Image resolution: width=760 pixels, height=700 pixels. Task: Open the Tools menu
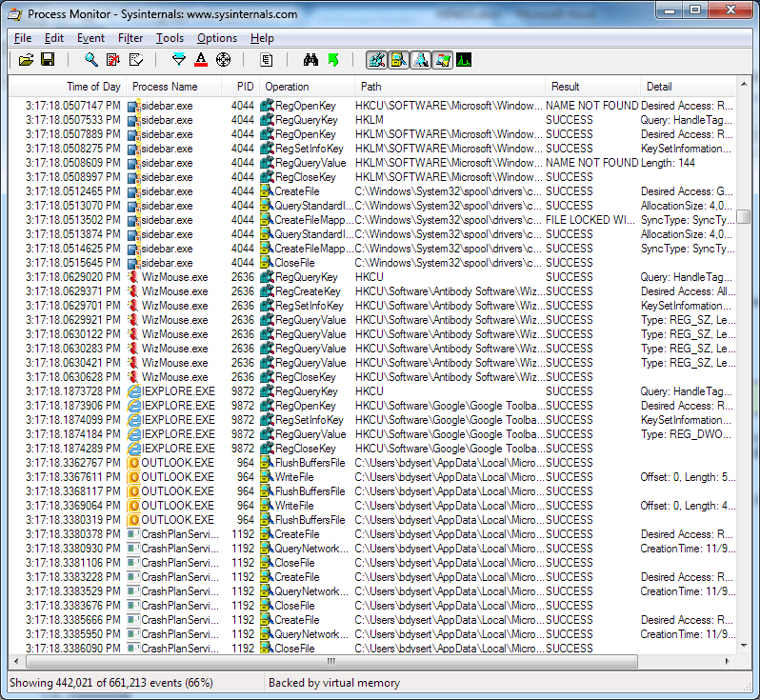click(170, 38)
